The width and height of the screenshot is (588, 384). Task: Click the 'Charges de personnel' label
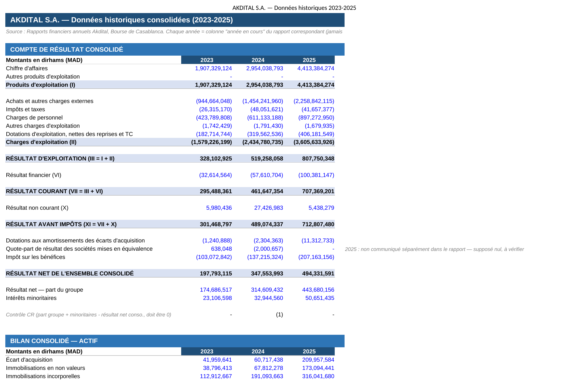(x=34, y=118)
